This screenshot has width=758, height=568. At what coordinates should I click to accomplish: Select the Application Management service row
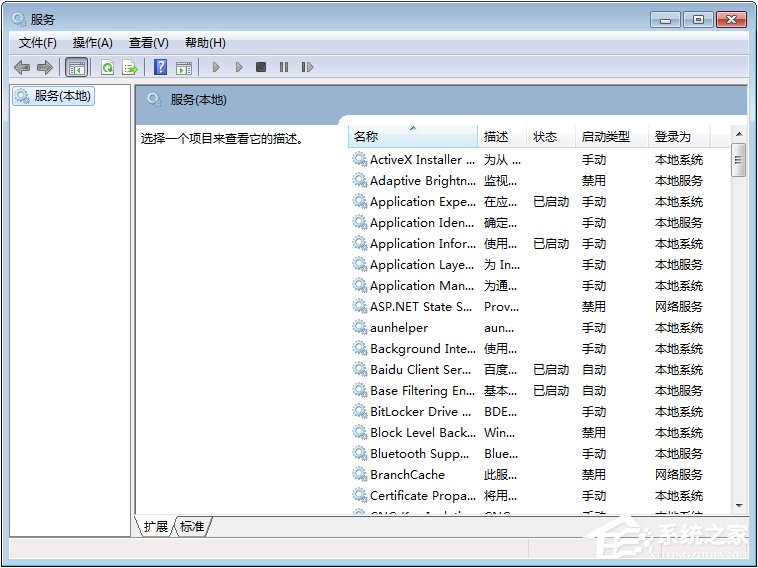click(539, 286)
